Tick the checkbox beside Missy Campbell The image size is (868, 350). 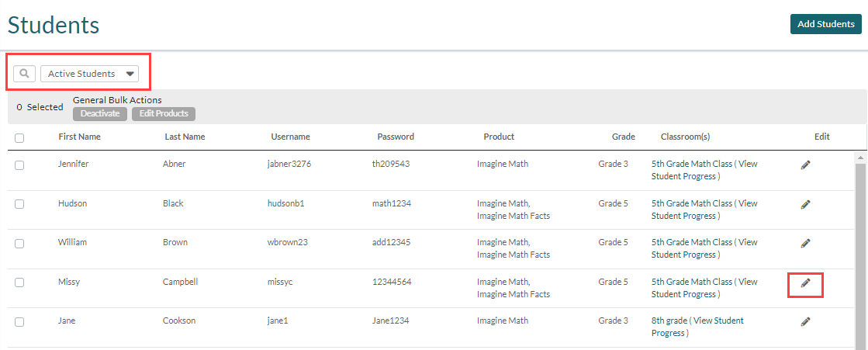click(x=19, y=282)
